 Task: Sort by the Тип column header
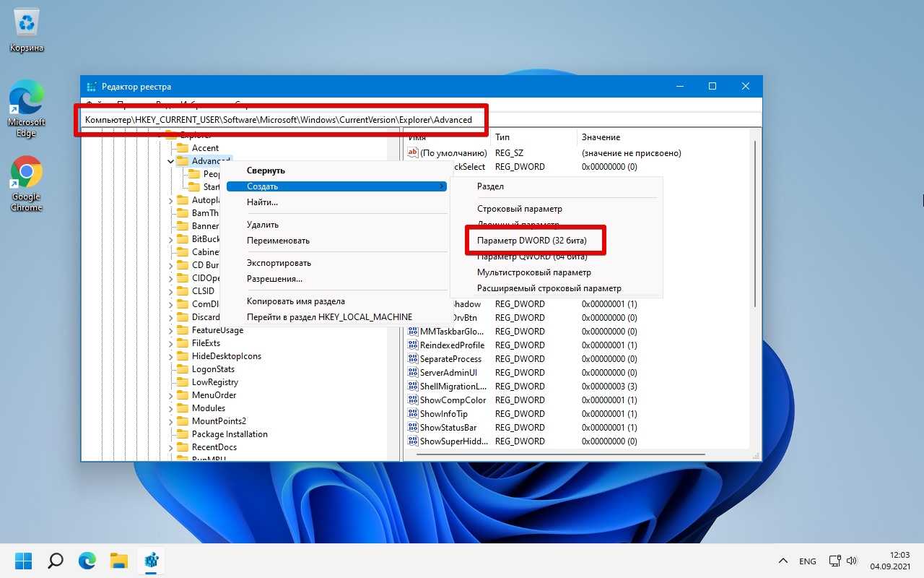(534, 137)
